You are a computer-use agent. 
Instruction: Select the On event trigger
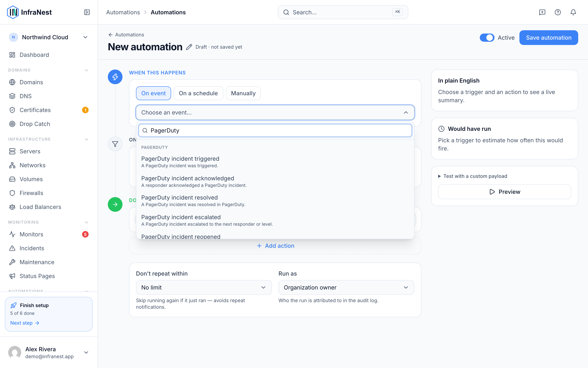[153, 93]
